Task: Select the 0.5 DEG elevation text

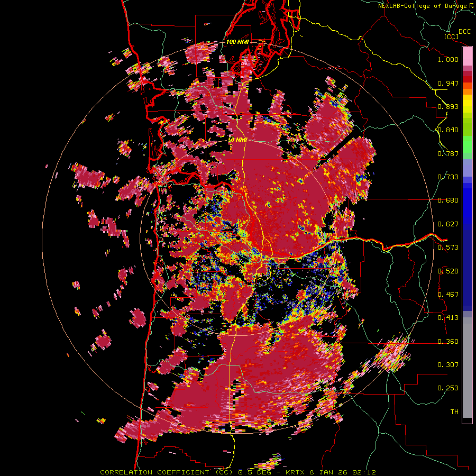Action: (254, 472)
